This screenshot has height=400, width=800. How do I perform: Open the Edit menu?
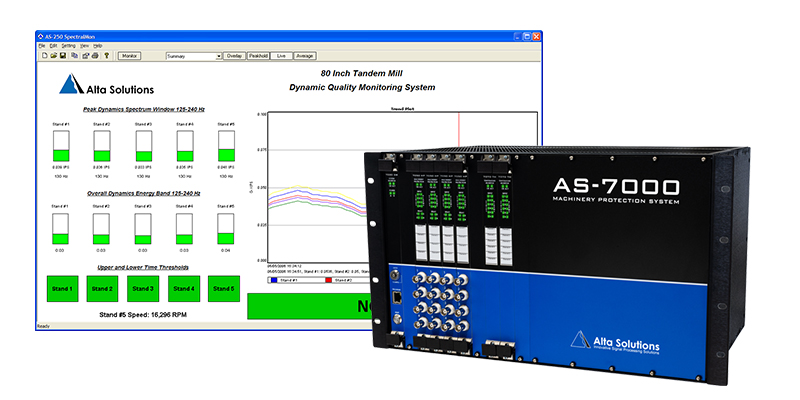click(x=54, y=46)
